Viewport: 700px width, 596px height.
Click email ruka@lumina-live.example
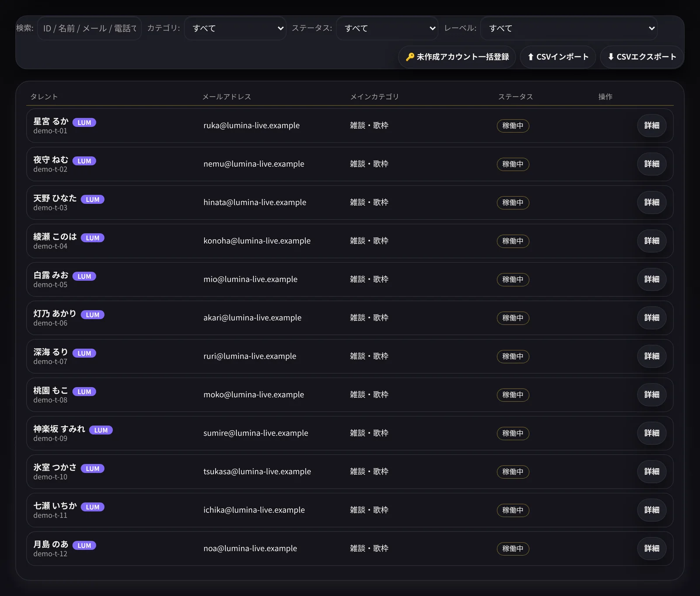pos(252,125)
